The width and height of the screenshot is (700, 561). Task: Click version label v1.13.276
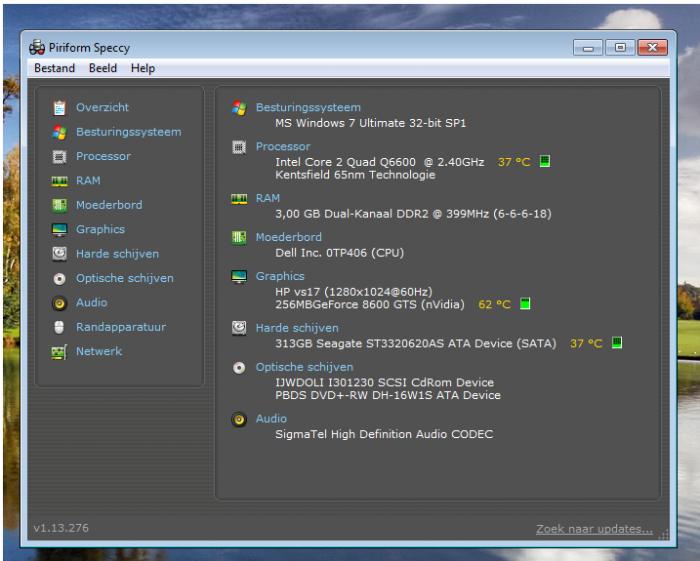(61, 528)
